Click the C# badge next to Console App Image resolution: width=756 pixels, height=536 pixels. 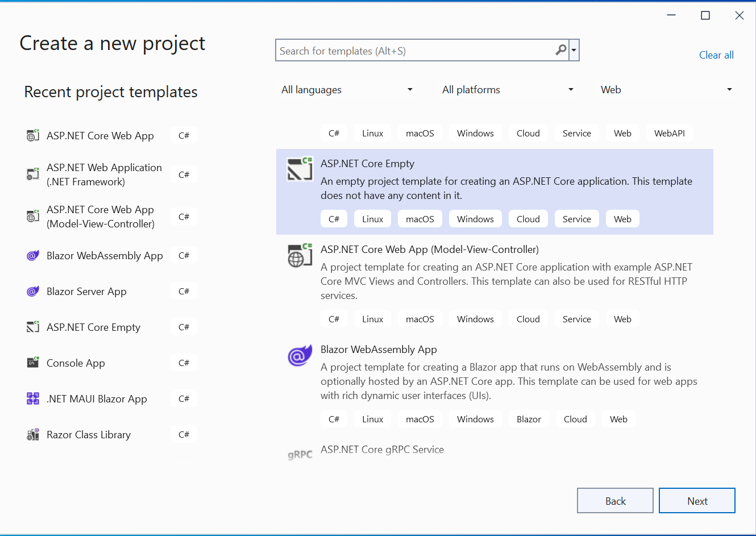pyautogui.click(x=184, y=363)
